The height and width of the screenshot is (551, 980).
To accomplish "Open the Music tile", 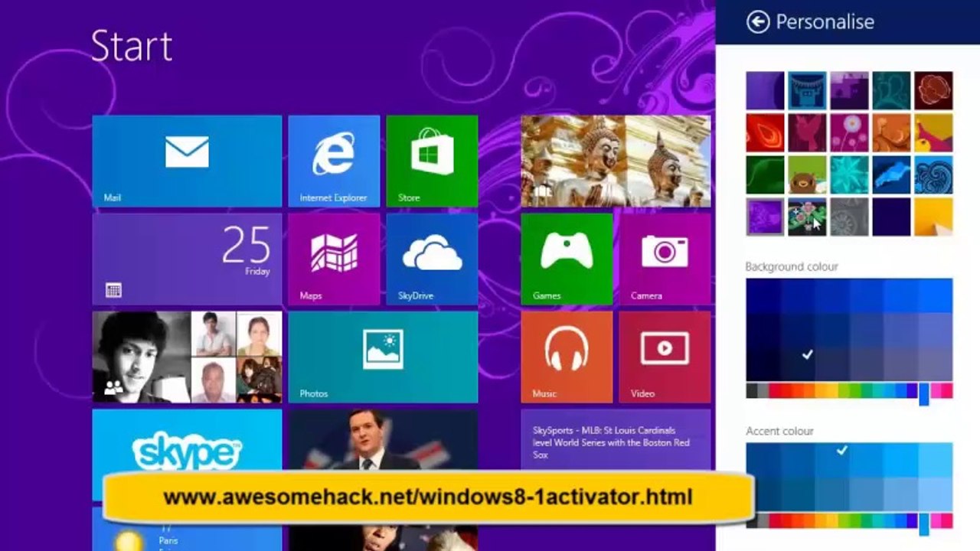I will pos(567,357).
